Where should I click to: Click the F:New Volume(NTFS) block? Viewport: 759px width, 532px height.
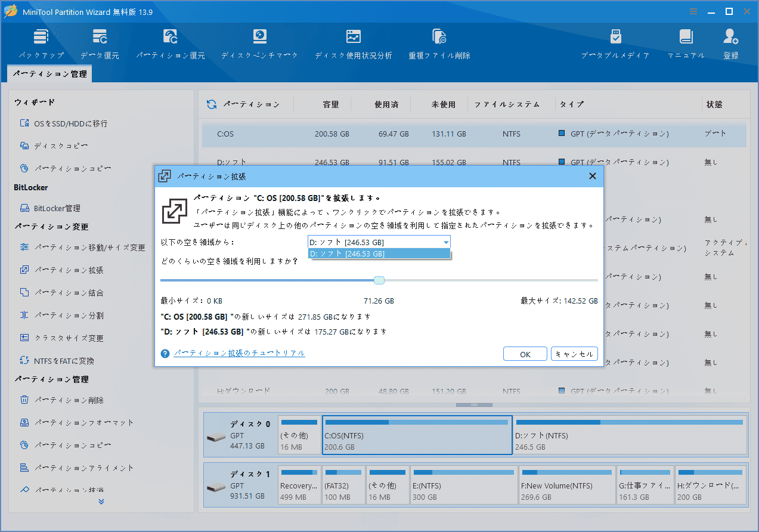tap(567, 485)
